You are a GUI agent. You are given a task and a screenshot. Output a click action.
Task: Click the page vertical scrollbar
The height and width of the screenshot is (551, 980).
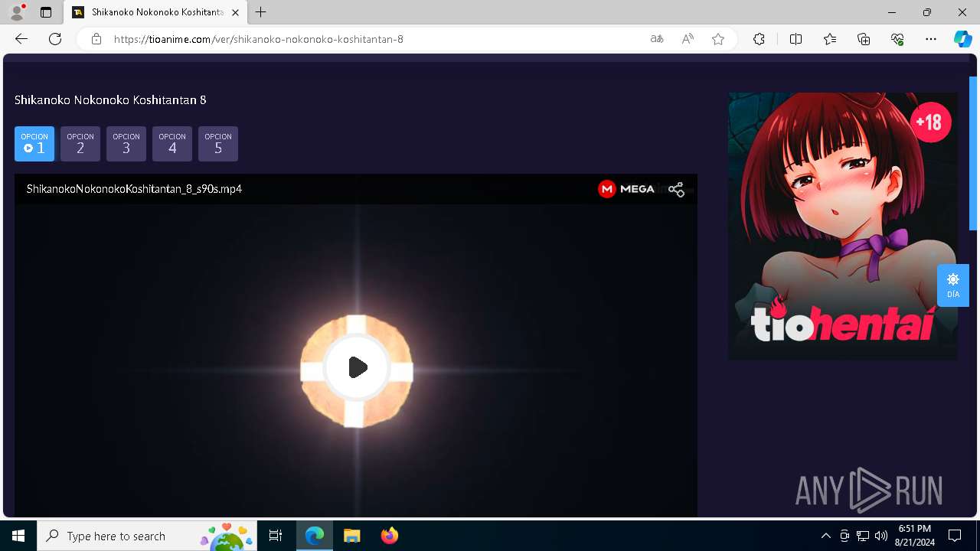coord(973,153)
